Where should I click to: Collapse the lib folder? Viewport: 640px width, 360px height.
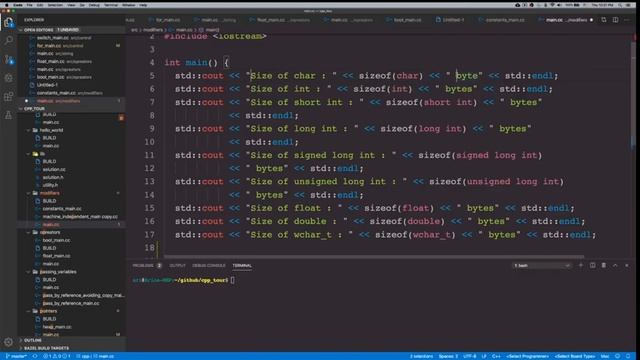click(x=28, y=154)
